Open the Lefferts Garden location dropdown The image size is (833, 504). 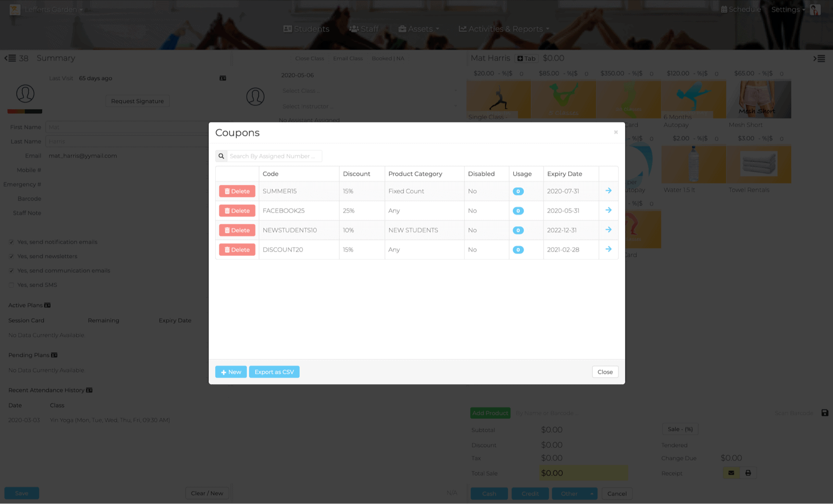(53, 9)
